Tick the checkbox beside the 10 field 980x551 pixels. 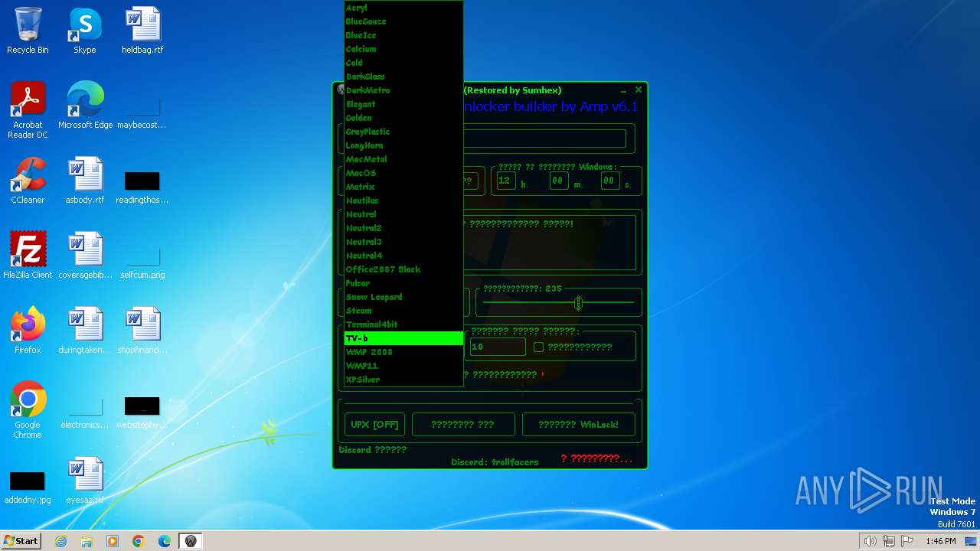click(x=538, y=347)
